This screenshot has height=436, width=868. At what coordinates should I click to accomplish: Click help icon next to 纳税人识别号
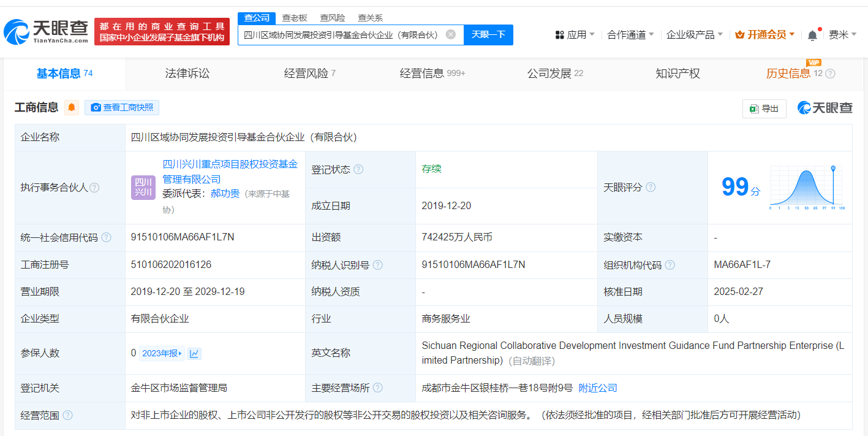click(378, 265)
